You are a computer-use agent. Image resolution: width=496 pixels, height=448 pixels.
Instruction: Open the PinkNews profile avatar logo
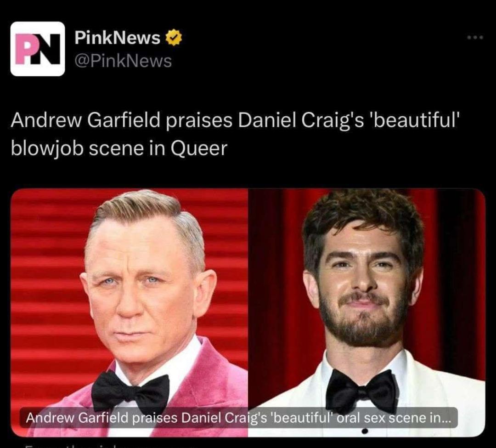[38, 49]
